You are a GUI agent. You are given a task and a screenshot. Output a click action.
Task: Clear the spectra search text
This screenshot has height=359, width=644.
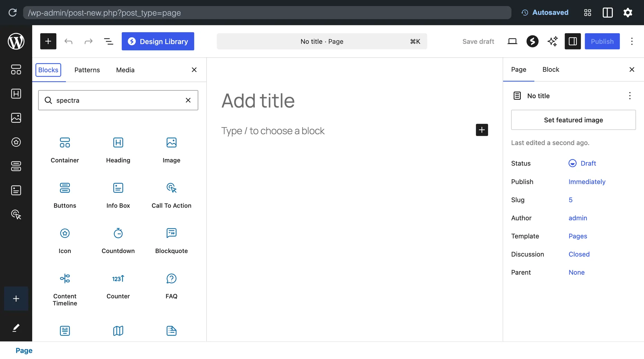pyautogui.click(x=188, y=100)
